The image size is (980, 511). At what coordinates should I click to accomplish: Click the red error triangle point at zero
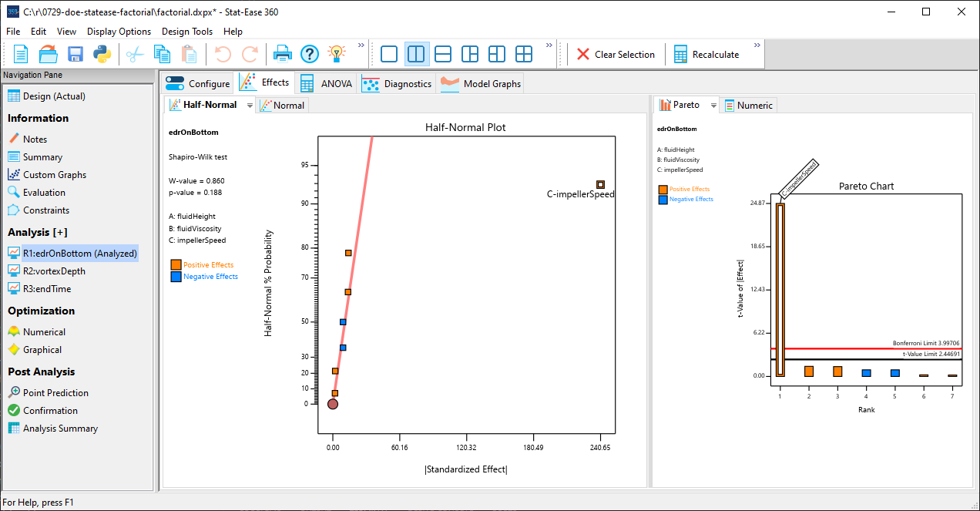[333, 404]
